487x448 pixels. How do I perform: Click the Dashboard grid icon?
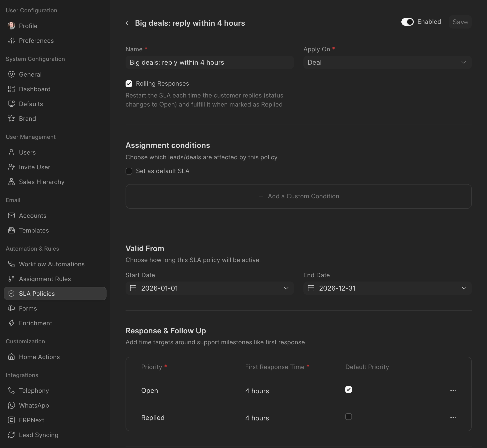[x=11, y=89]
